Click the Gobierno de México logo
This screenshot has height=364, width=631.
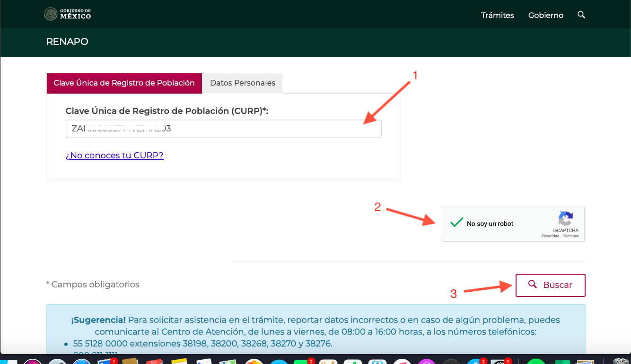[x=67, y=14]
